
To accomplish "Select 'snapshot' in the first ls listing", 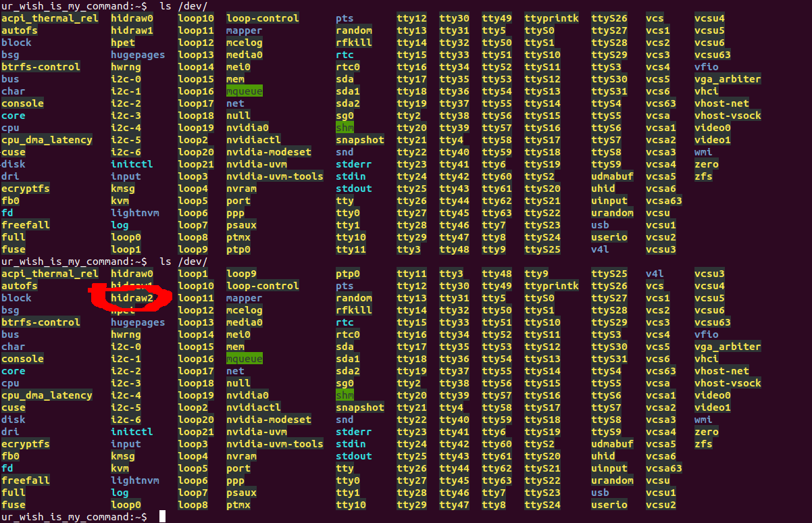I will point(360,140).
